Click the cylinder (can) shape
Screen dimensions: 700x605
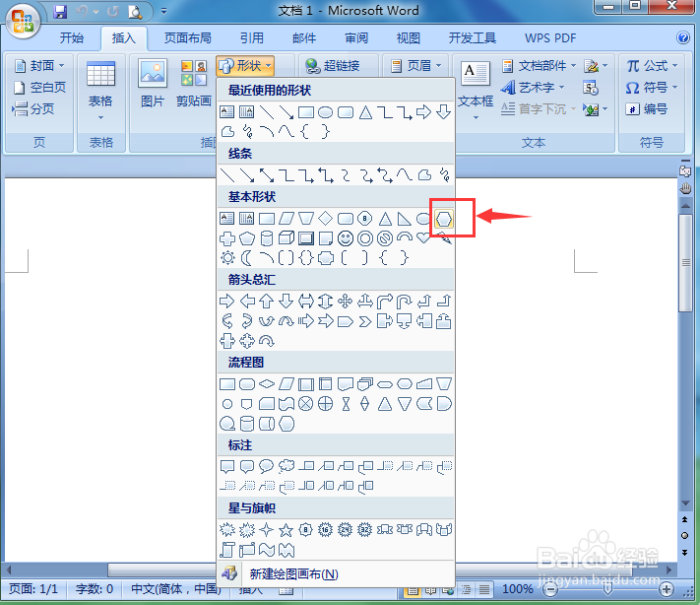[x=267, y=238]
